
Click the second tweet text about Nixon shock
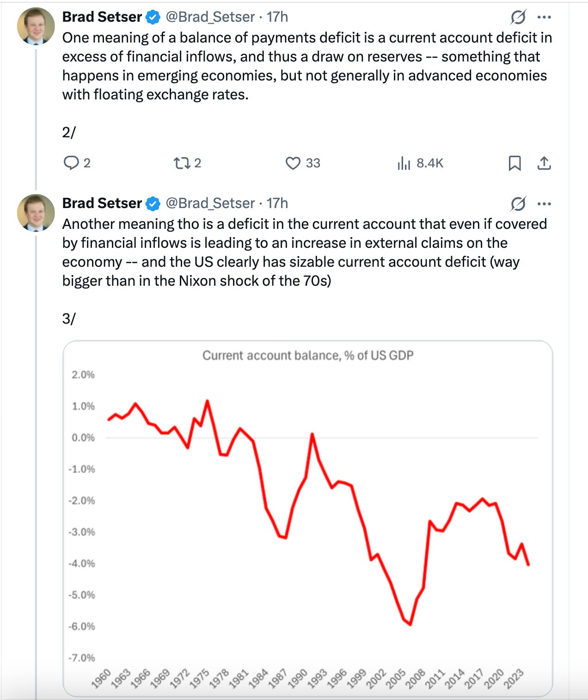[x=305, y=252]
